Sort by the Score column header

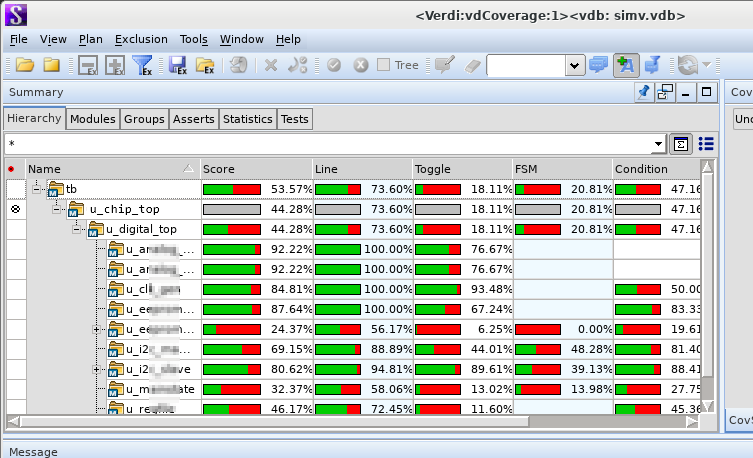click(256, 168)
